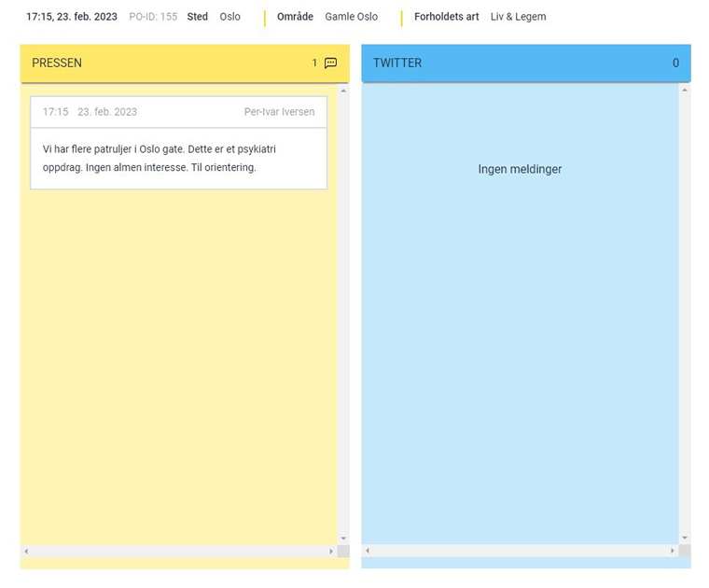Select the TWITTER panel header
Viewport: 709px width, 588px height.
pos(526,63)
